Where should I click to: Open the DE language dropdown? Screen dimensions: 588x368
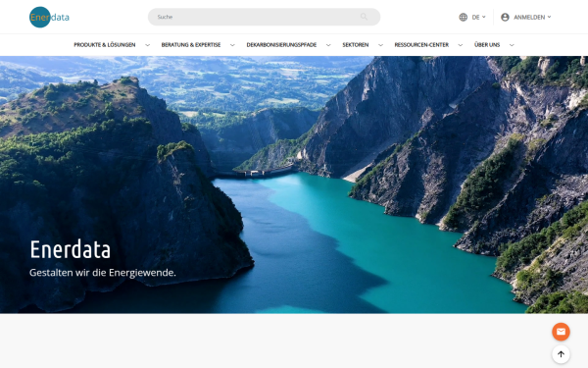(478, 17)
